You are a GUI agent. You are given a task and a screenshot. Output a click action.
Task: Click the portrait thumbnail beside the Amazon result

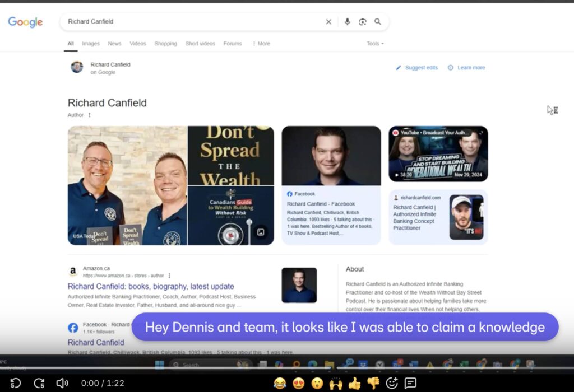coord(299,285)
